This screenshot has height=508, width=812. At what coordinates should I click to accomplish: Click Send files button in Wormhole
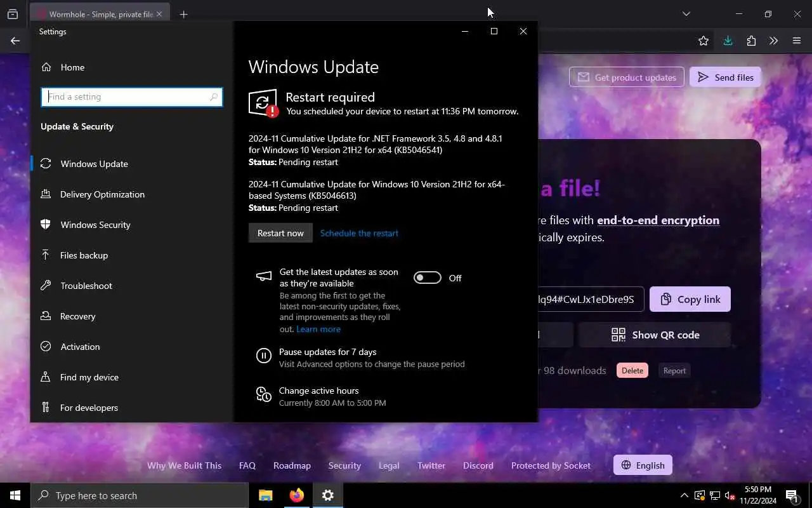click(x=725, y=77)
